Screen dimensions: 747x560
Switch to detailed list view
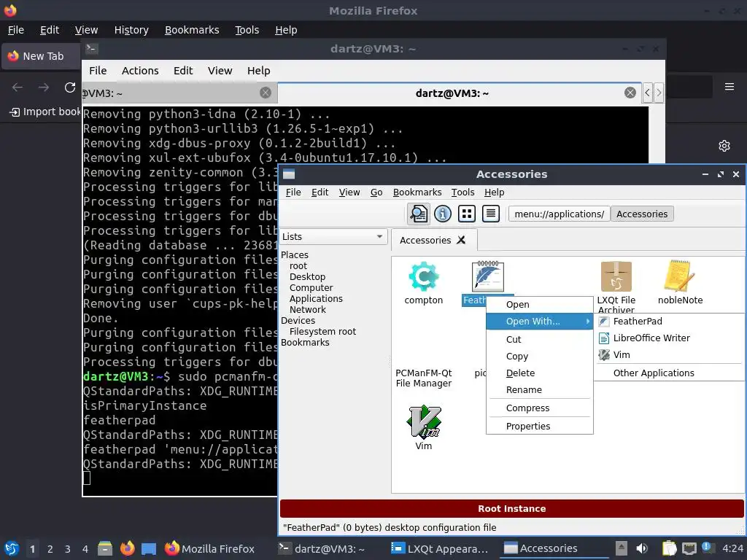click(x=490, y=214)
